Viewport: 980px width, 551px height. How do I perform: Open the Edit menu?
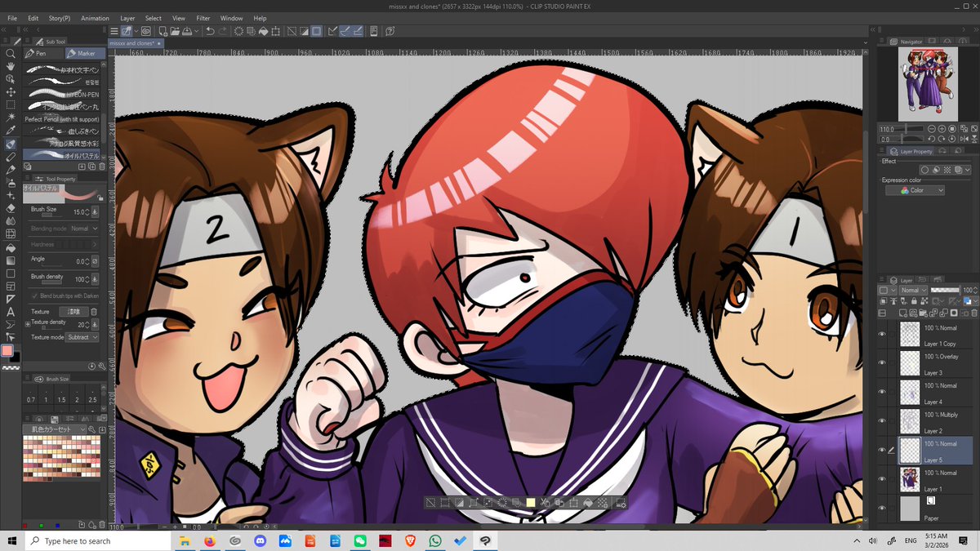33,18
